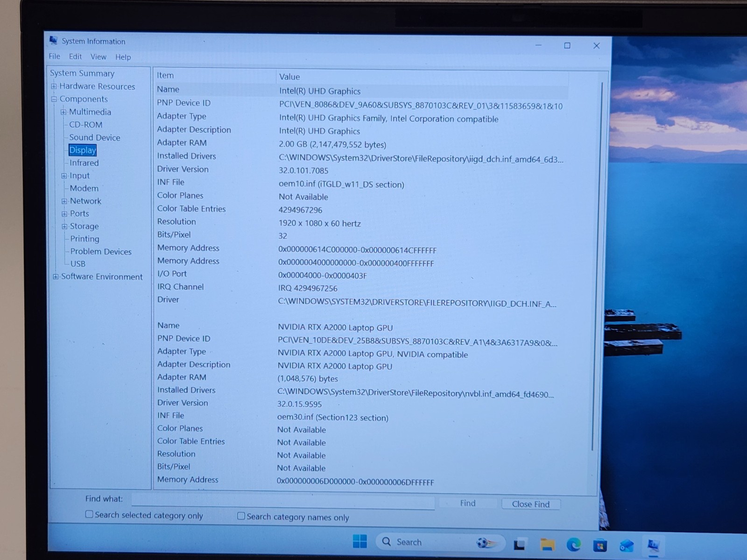Viewport: 747px width, 560px height.
Task: Select the CD-ROM category
Action: (86, 125)
